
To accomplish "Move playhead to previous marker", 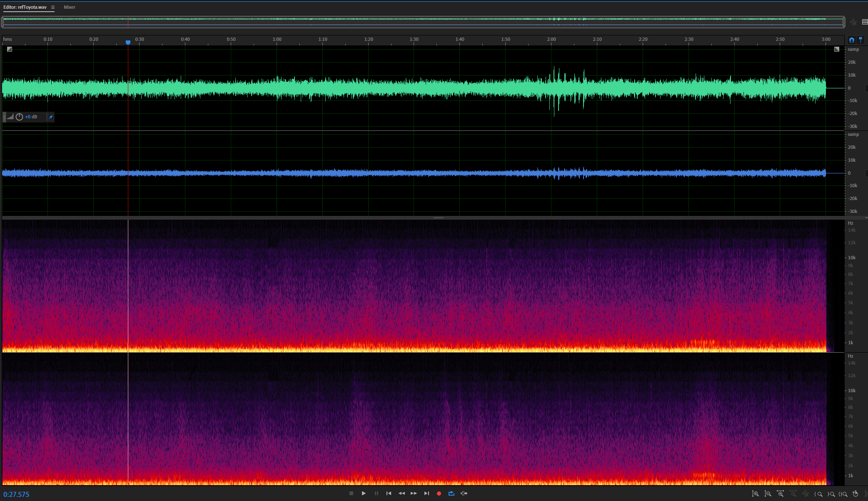I will 389,493.
